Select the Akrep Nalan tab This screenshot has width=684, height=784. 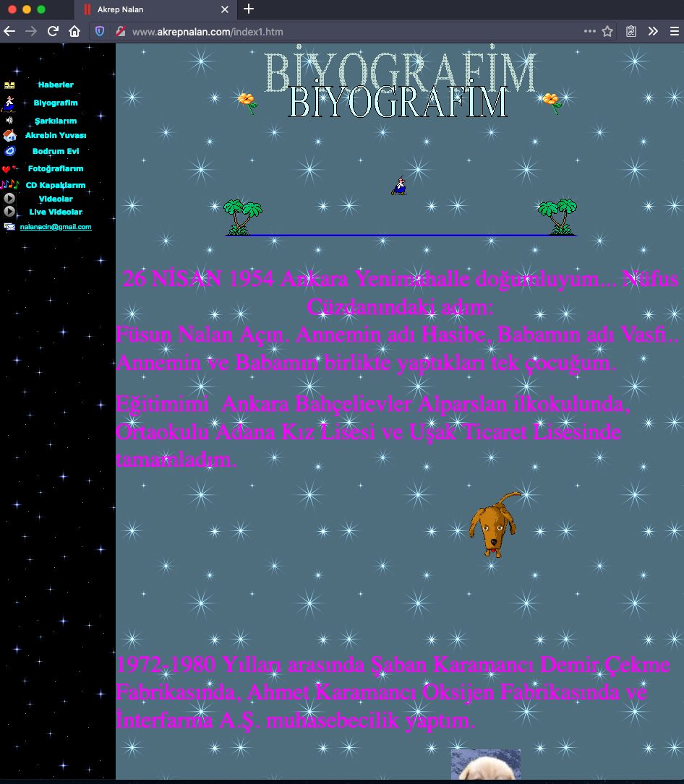[x=155, y=9]
